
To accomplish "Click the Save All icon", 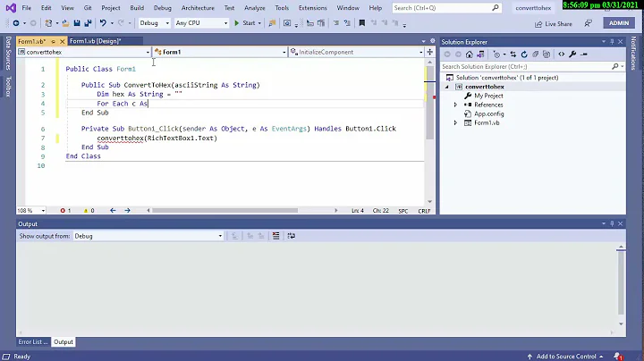I will [88, 23].
